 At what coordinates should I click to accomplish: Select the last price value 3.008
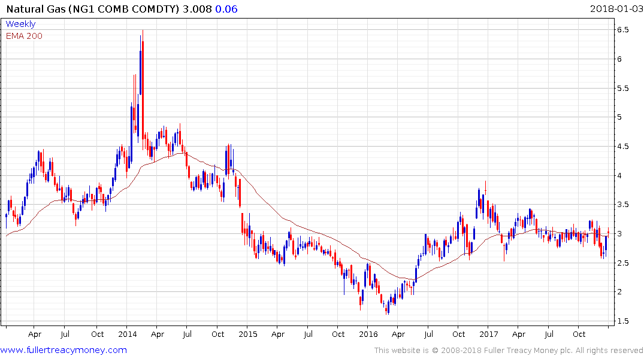pos(197,9)
